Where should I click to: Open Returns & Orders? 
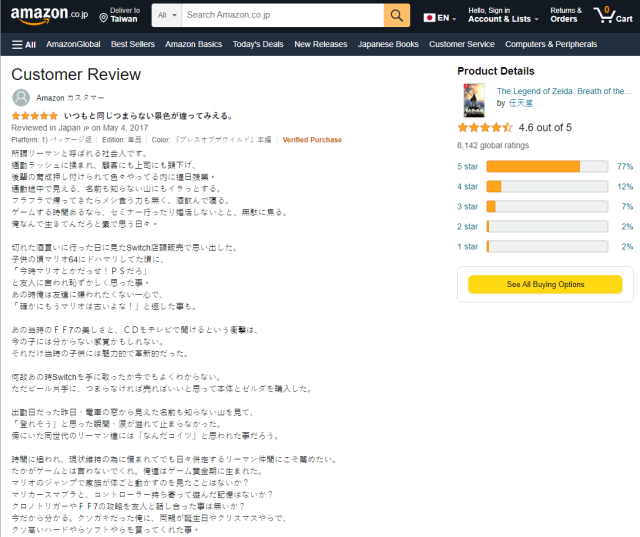coord(564,15)
